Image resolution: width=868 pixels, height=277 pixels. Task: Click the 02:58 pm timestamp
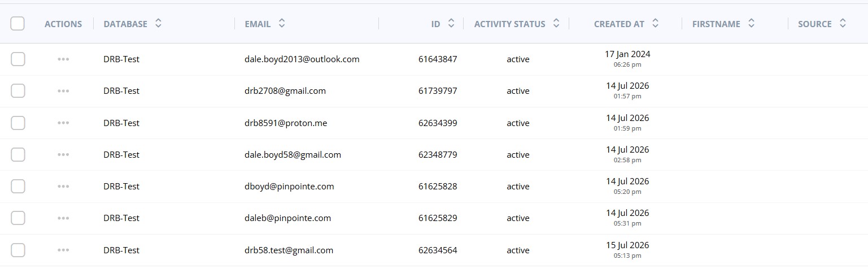pos(627,160)
